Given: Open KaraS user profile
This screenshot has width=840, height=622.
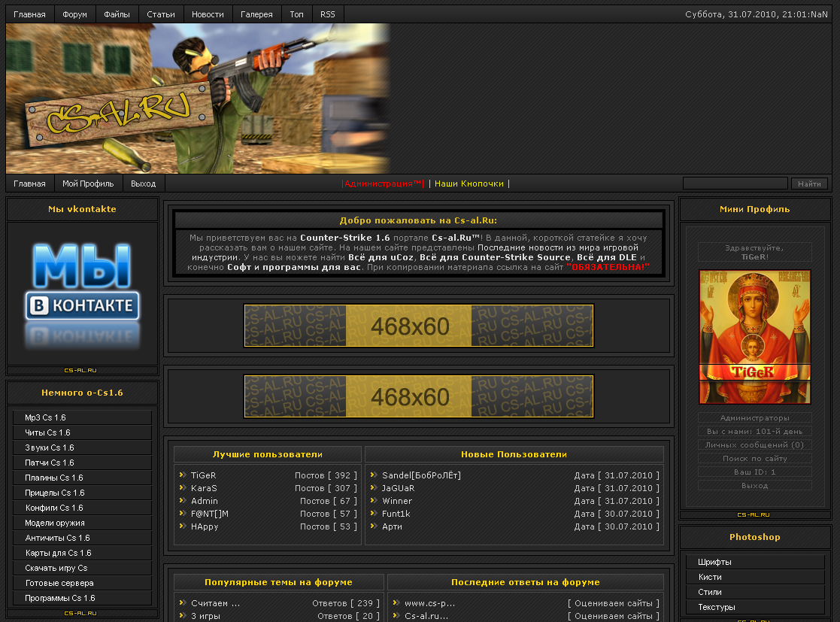Looking at the screenshot, I should [204, 488].
